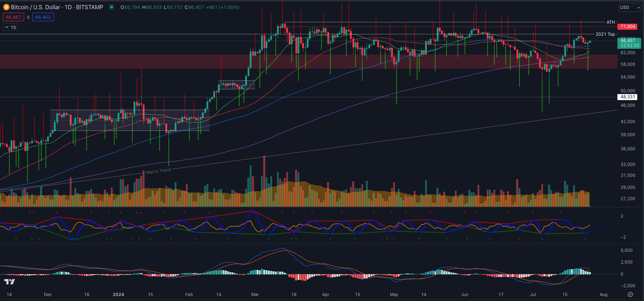
Task: Click the Aug marker on time axis
Action: pyautogui.click(x=603, y=294)
